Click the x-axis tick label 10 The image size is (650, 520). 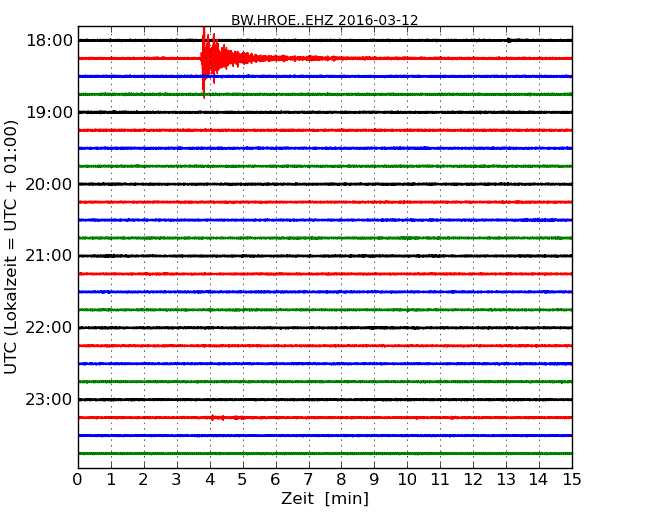(407, 480)
